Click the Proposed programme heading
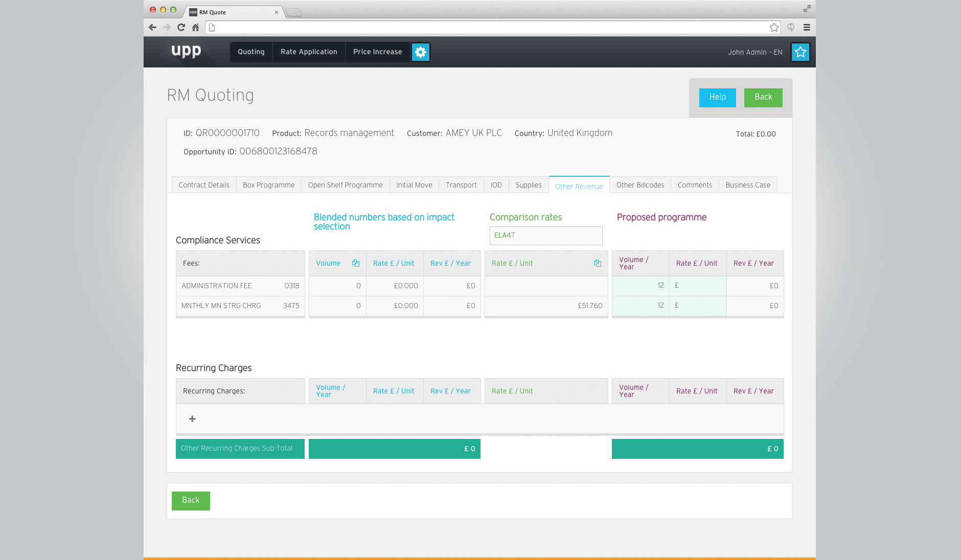The width and height of the screenshot is (961, 560). [x=661, y=217]
